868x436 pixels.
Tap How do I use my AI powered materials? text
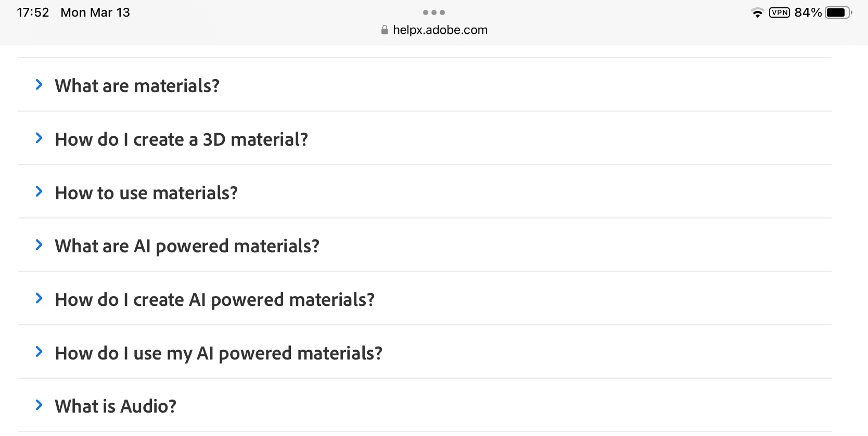click(219, 353)
